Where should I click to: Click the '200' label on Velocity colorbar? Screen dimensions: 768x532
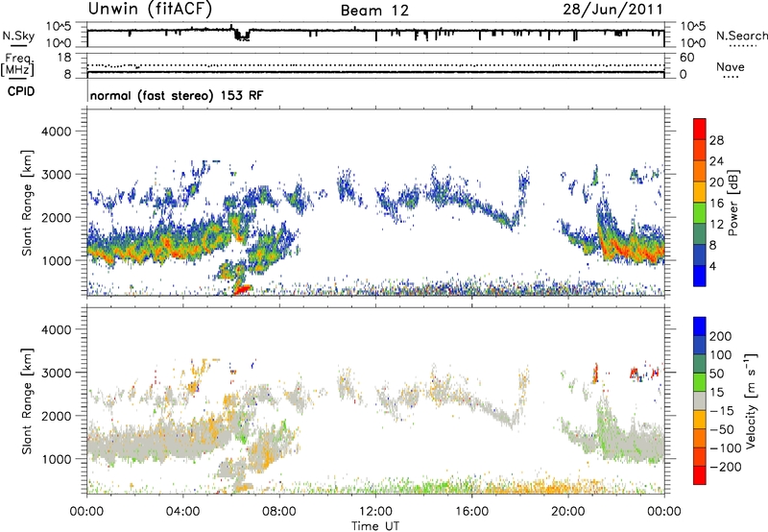[721, 336]
